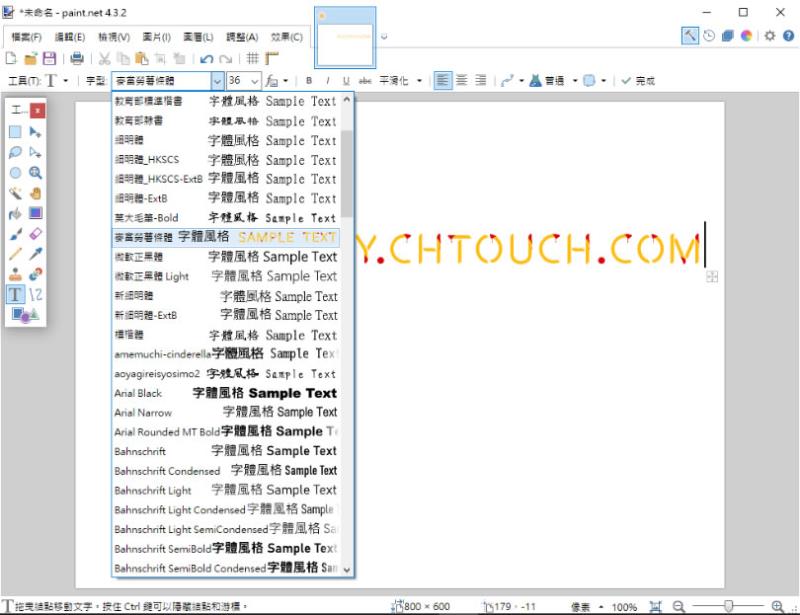Toggle Italic text formatting
This screenshot has width=800, height=615.
pyautogui.click(x=327, y=81)
